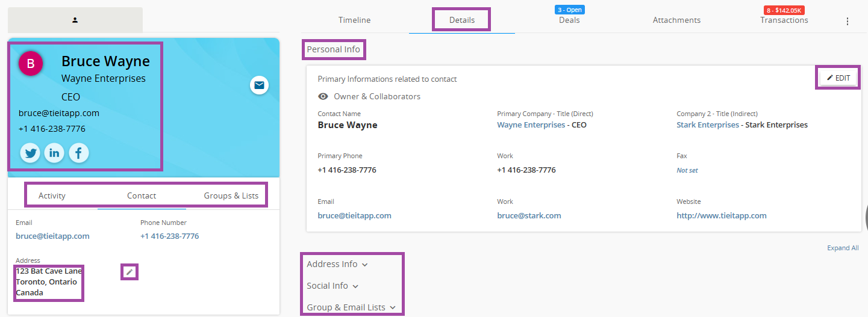Toggle the Owner & Collaborators eye icon
868x317 pixels.
coord(323,96)
